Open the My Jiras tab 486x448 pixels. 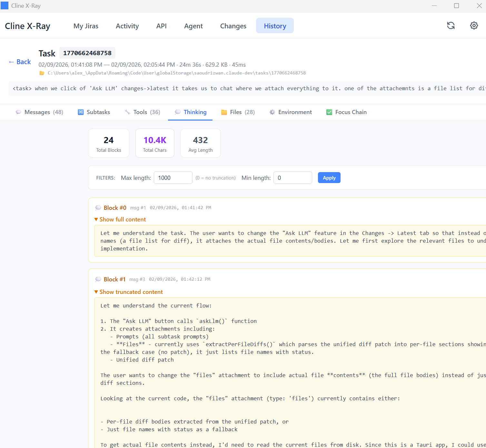[86, 26]
